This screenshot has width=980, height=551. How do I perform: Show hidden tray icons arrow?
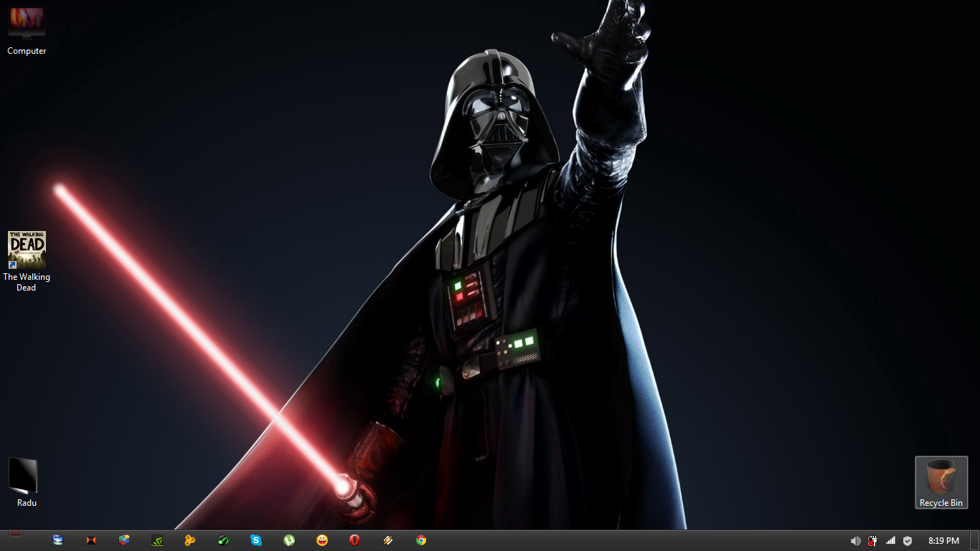tap(838, 541)
